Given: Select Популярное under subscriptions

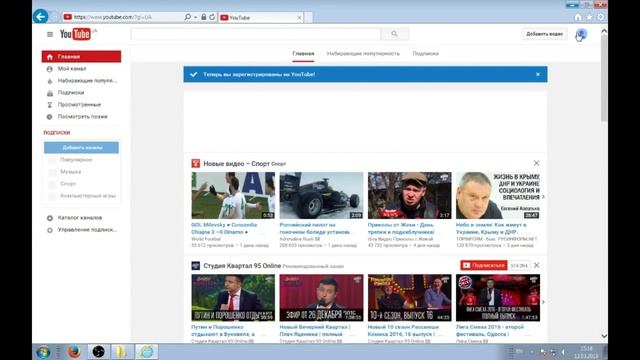Looking at the screenshot, I should 76,160.
